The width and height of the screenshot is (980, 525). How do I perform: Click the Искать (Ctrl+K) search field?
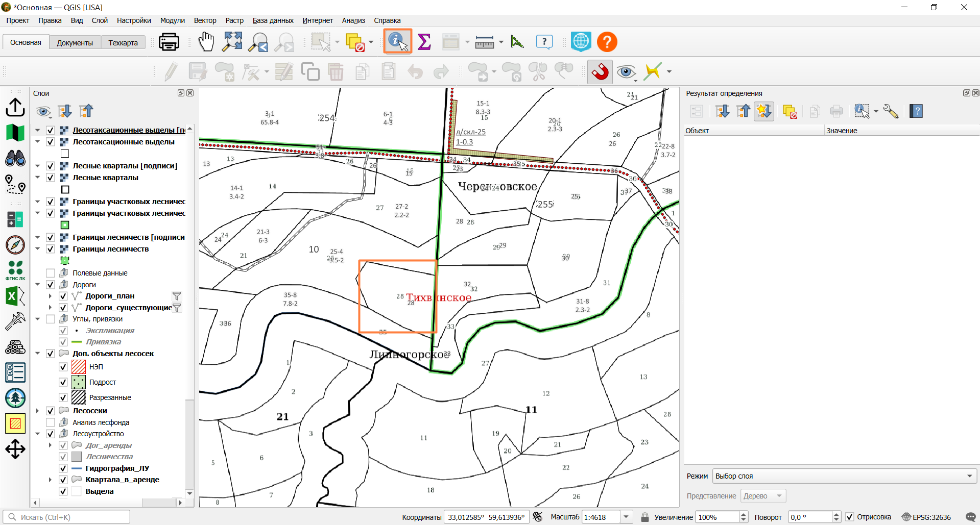tap(66, 517)
